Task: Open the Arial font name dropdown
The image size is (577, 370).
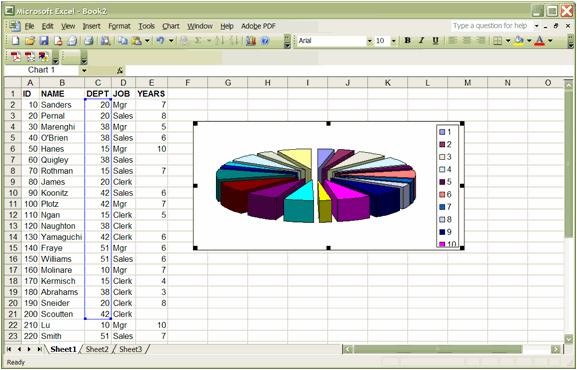Action: [369, 41]
